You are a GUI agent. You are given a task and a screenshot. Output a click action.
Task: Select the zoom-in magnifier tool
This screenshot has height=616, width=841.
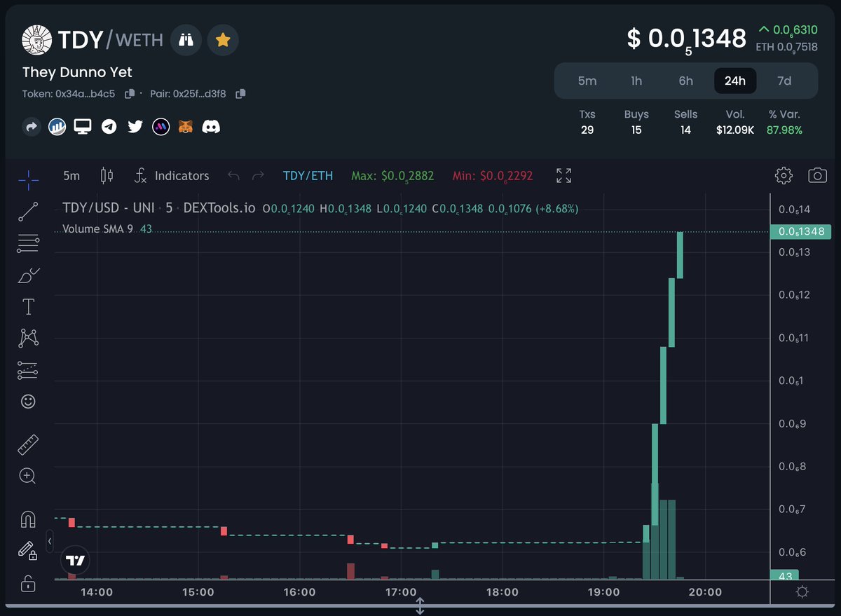28,476
